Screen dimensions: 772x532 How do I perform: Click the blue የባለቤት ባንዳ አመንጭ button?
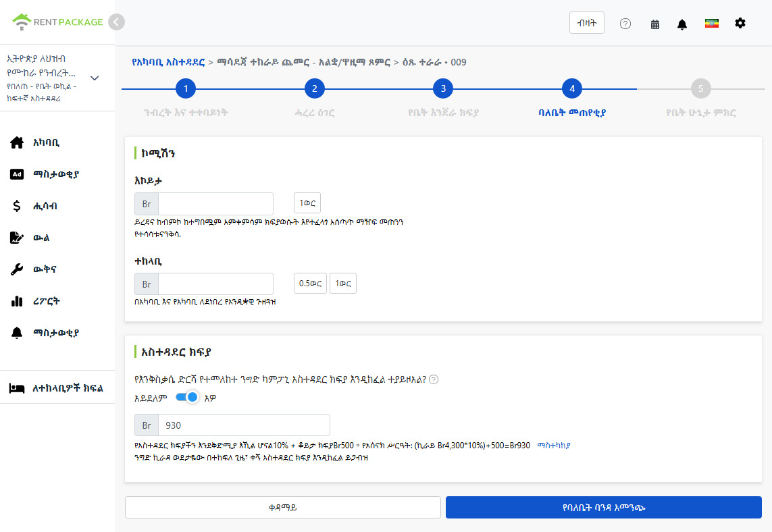[x=604, y=508]
